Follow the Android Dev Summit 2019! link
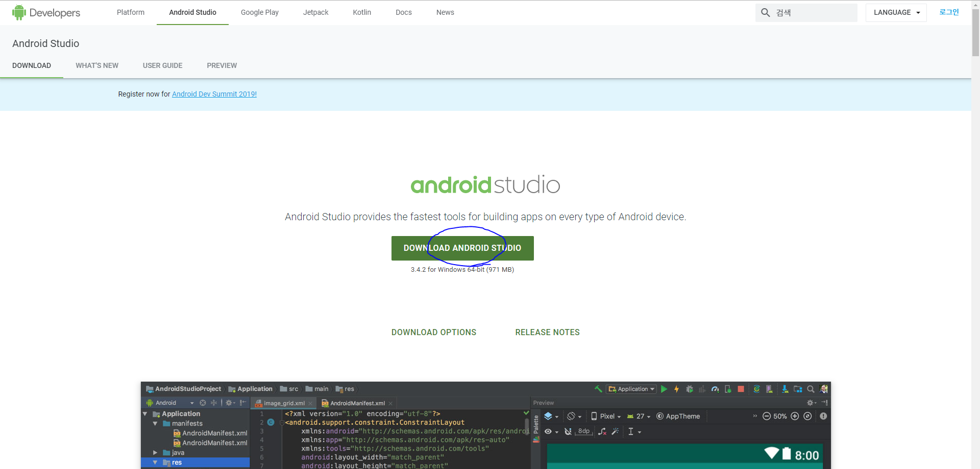 (x=214, y=94)
